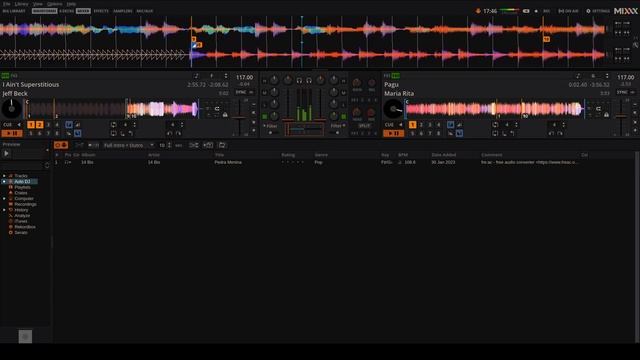Toggle left deck repeat icon
This screenshot has width=640, height=360.
coord(217,109)
